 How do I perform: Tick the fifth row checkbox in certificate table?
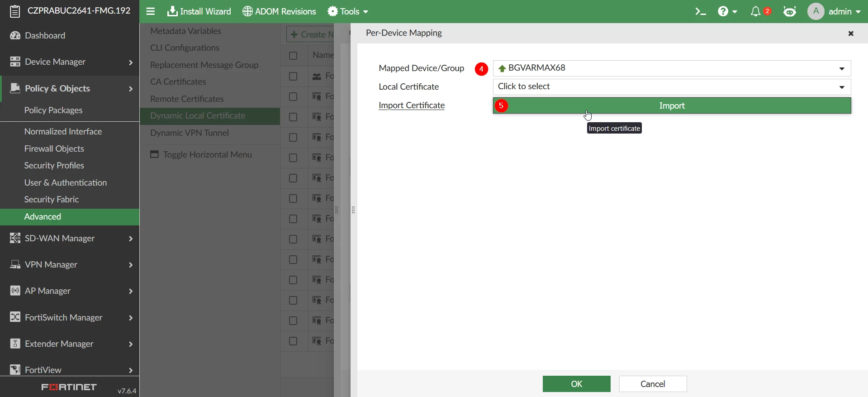(x=293, y=158)
